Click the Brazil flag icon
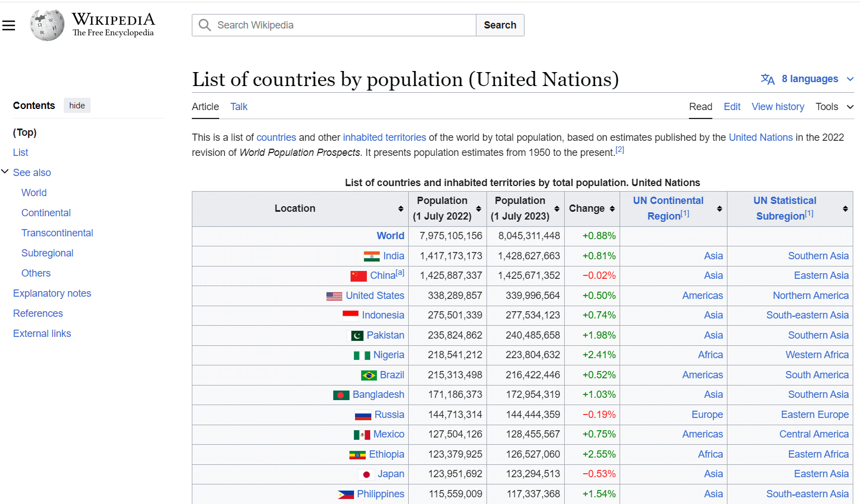Viewport: 860px width, 504px height. [369, 375]
